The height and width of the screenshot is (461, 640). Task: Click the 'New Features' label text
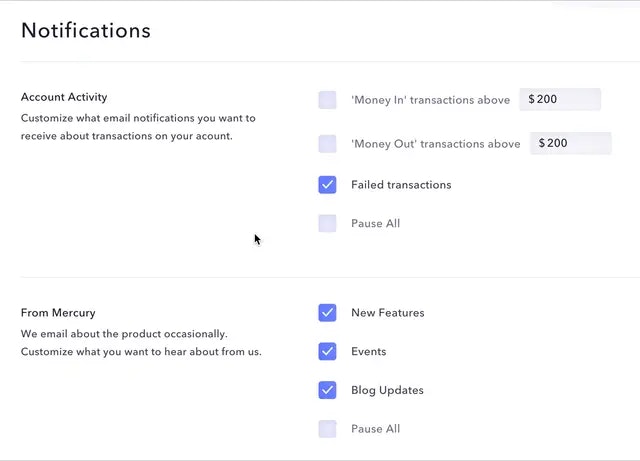[387, 313]
